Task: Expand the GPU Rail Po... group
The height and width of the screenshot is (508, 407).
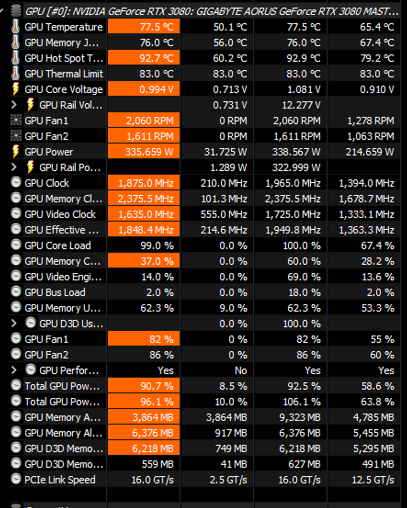Action: click(14, 167)
